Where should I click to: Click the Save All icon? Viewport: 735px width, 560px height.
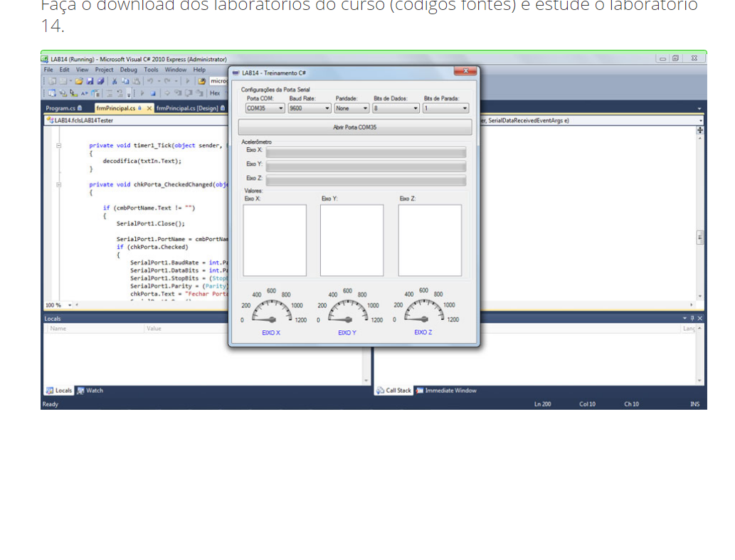[100, 81]
